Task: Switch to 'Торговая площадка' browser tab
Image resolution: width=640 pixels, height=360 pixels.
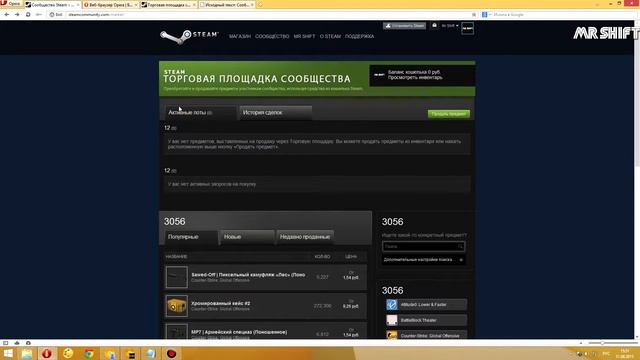Action: point(168,4)
